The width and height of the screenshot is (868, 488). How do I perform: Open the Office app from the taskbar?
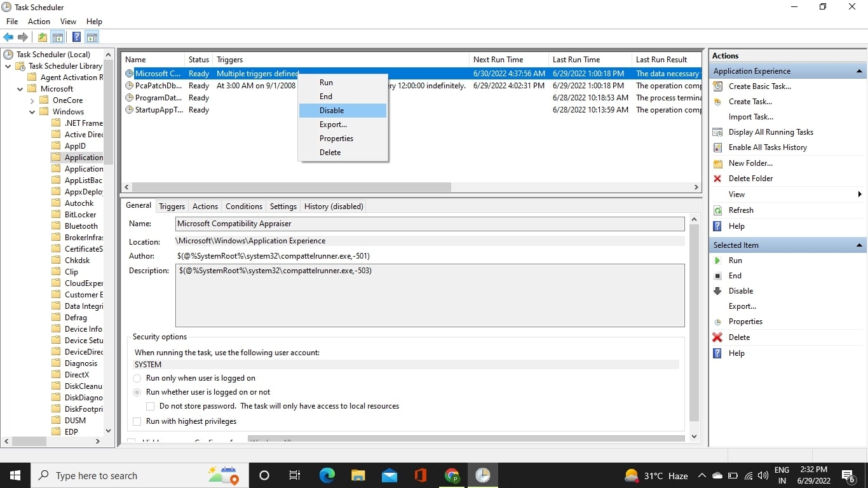click(421, 475)
